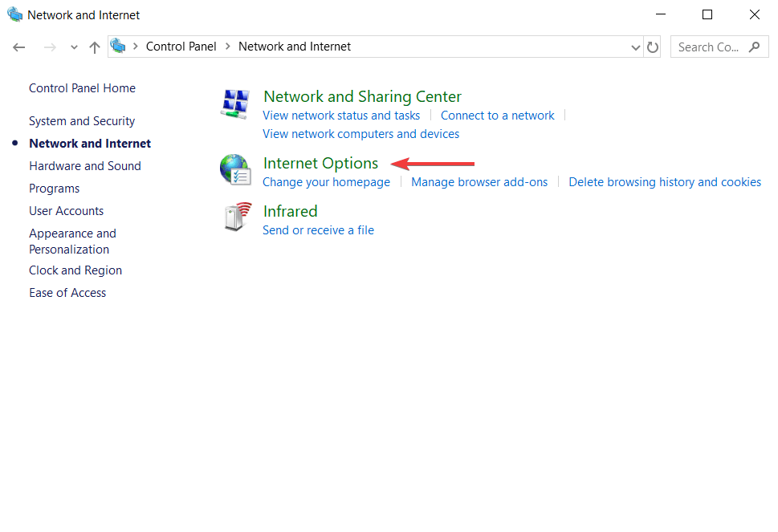Click the Infrared device icon
The height and width of the screenshot is (532, 778).
(237, 217)
